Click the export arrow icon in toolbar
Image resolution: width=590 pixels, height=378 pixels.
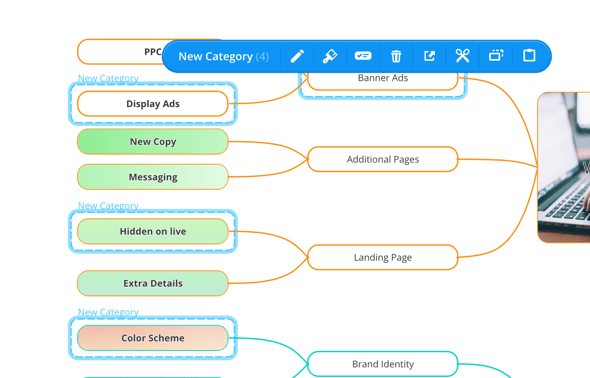click(x=429, y=56)
